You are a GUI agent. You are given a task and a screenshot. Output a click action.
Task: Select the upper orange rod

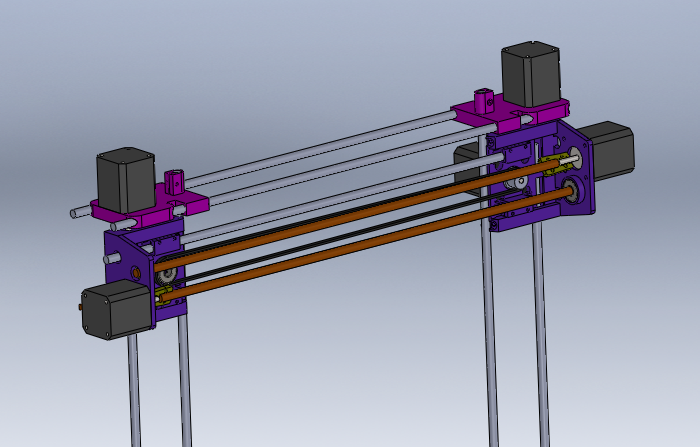356,216
